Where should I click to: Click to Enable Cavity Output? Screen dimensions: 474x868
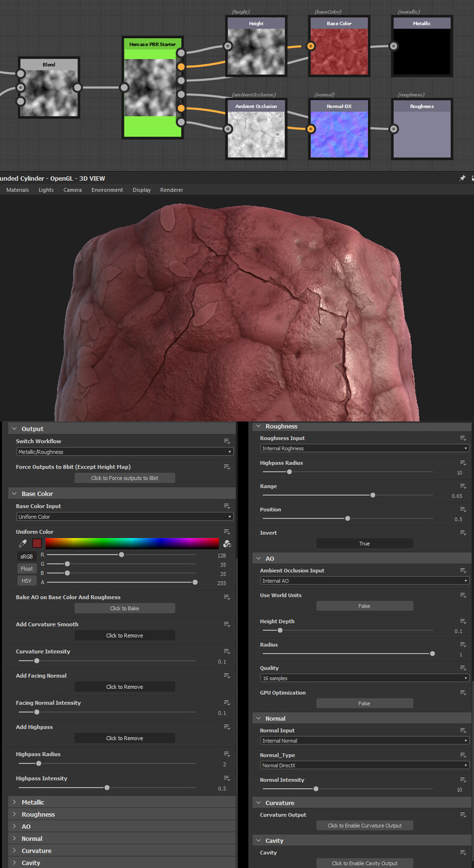[364, 863]
